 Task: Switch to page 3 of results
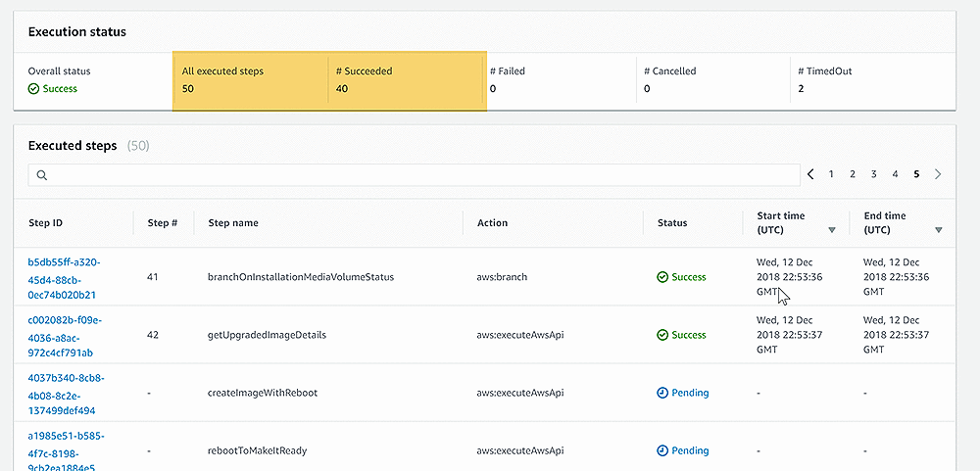point(873,174)
